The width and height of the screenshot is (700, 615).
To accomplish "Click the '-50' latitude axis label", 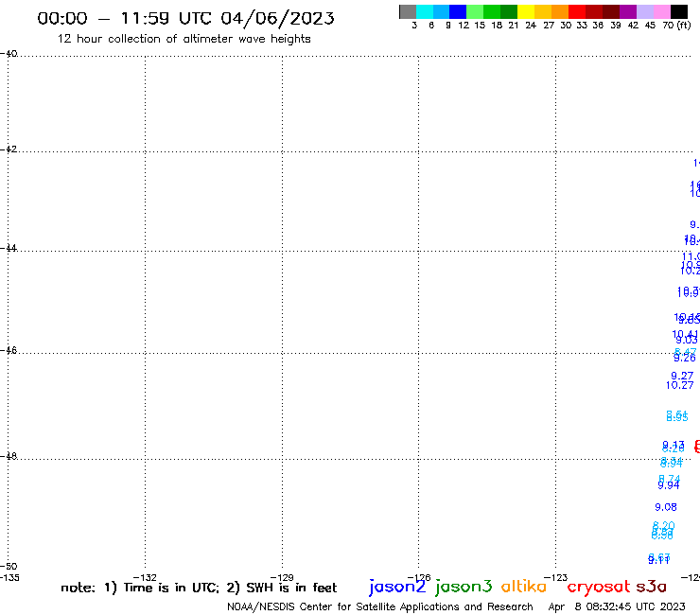I will pyautogui.click(x=9, y=567).
